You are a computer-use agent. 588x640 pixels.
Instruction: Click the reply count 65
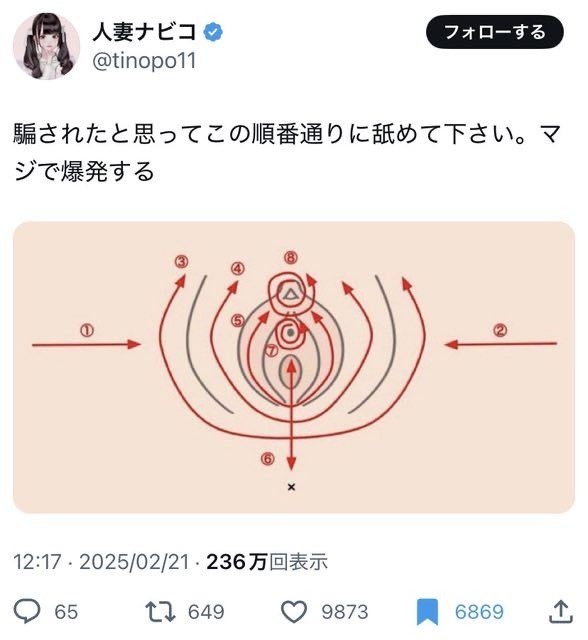(66, 612)
